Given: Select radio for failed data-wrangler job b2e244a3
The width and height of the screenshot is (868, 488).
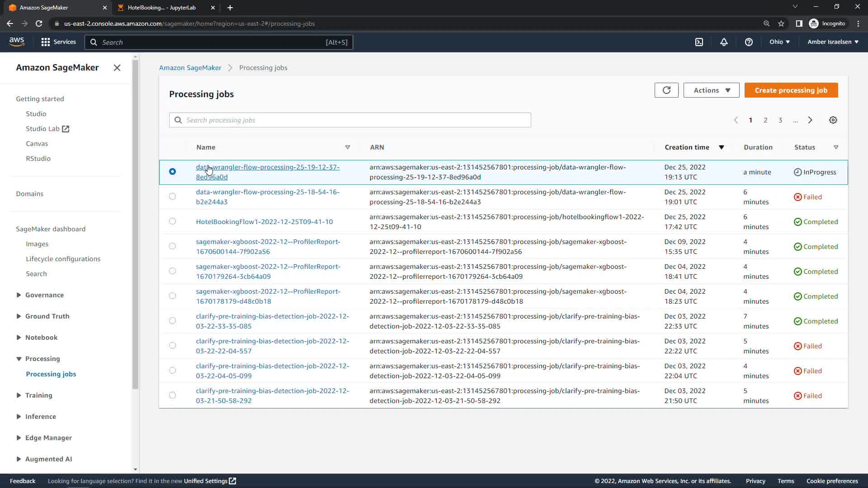Looking at the screenshot, I should [172, 197].
